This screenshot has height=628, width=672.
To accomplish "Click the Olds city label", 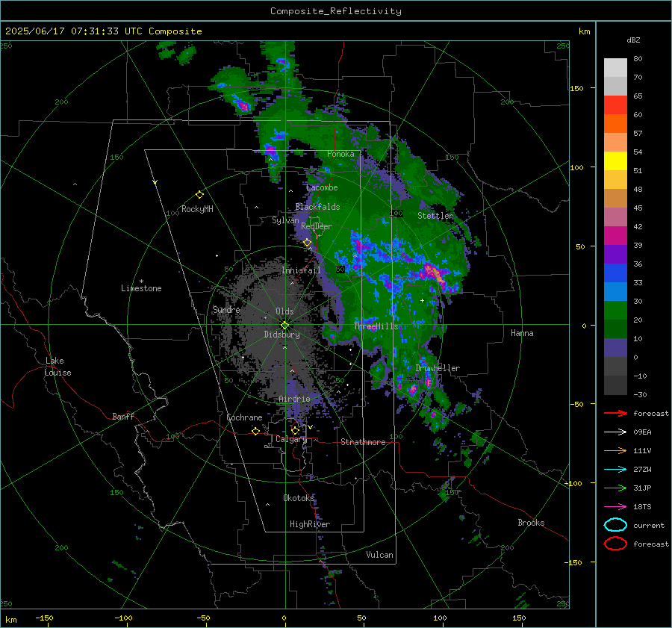I will point(284,311).
